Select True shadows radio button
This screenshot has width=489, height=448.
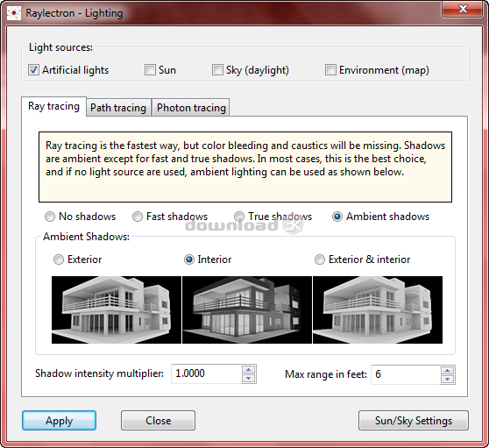coord(239,217)
